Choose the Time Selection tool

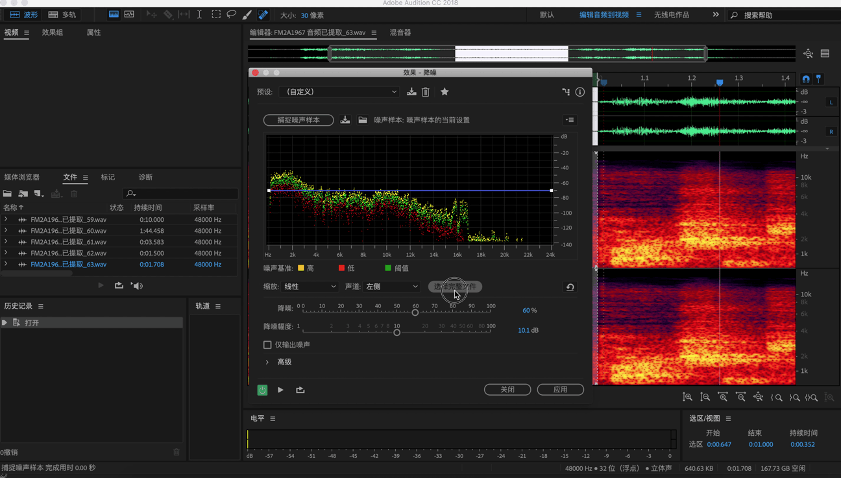click(x=200, y=15)
